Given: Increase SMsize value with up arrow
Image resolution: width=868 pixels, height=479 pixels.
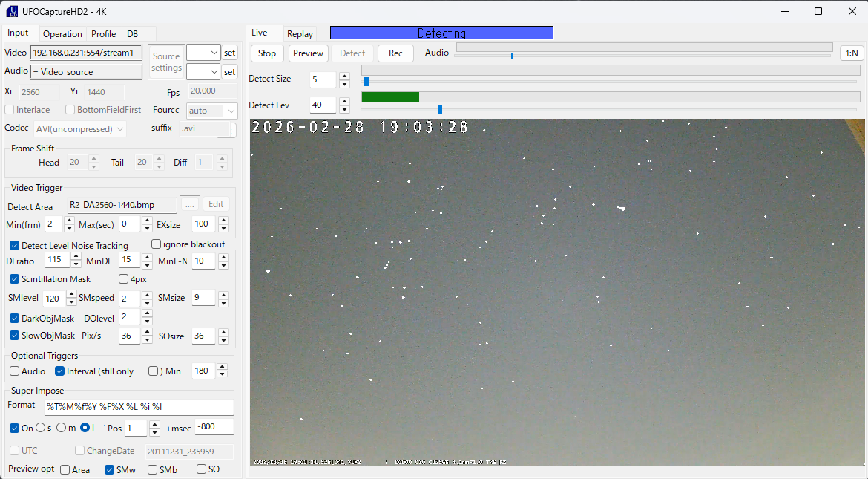Looking at the screenshot, I should pos(223,294).
